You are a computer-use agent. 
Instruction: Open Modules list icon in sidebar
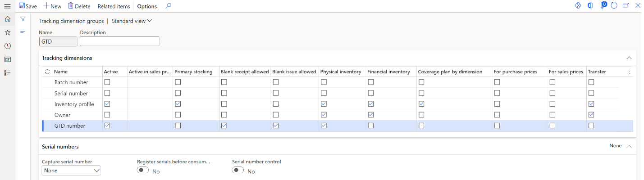7,72
